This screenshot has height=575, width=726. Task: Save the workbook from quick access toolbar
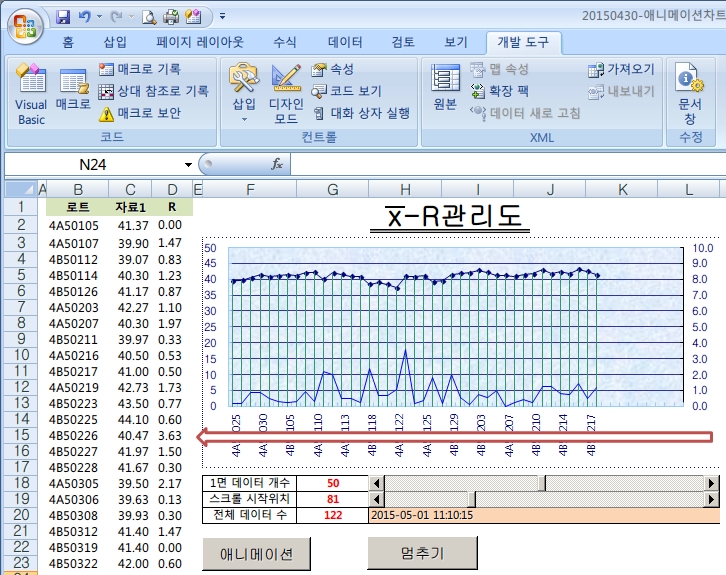63,17
